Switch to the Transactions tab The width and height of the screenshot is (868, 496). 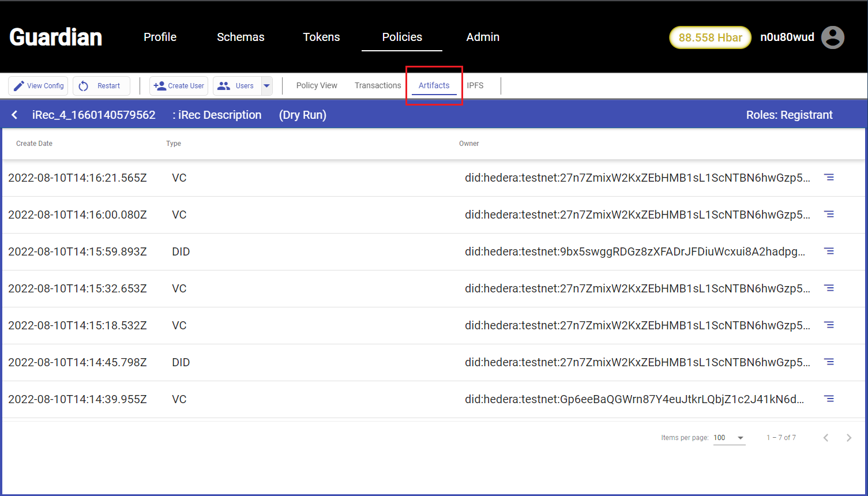point(378,85)
